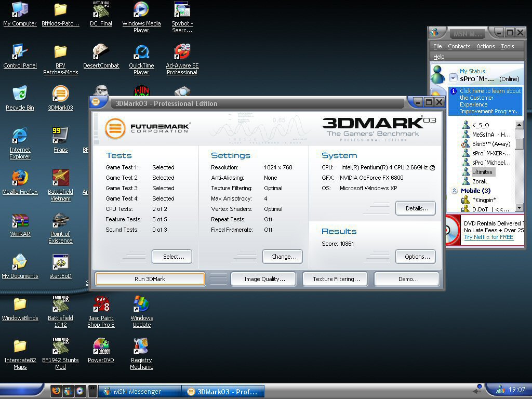Open the Internet Explorer desktop icon

pos(20,143)
